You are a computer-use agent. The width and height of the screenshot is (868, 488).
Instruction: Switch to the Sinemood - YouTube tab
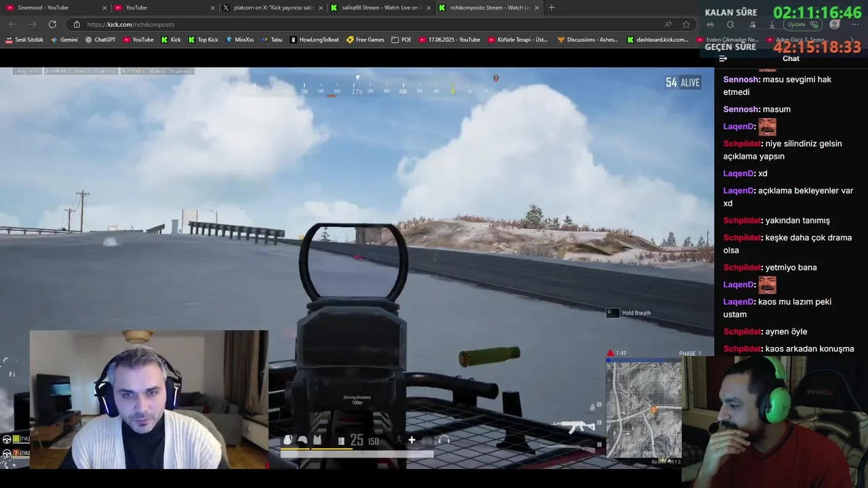coord(56,7)
